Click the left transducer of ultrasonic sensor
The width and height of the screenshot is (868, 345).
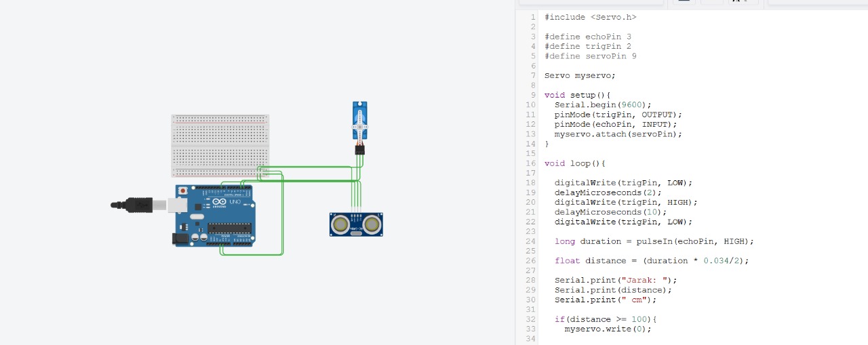[340, 224]
